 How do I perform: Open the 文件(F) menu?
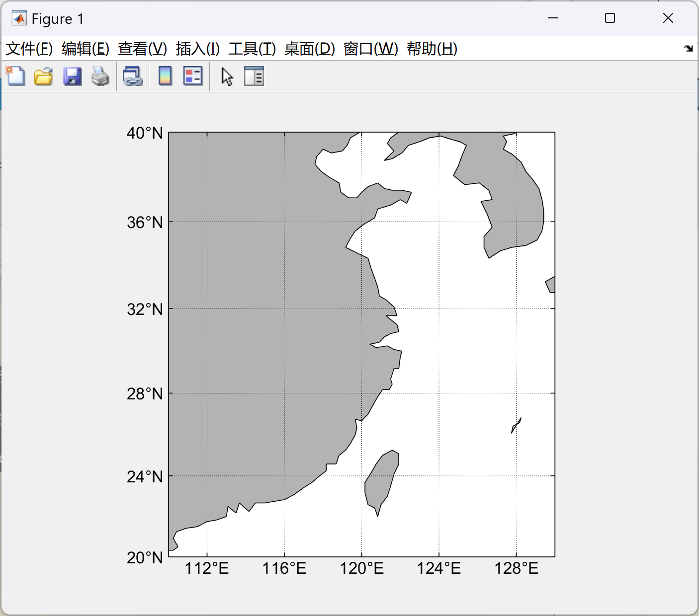[28, 49]
